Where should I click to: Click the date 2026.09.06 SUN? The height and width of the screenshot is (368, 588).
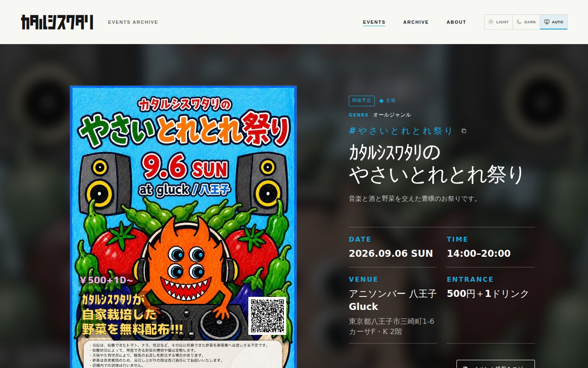(391, 254)
